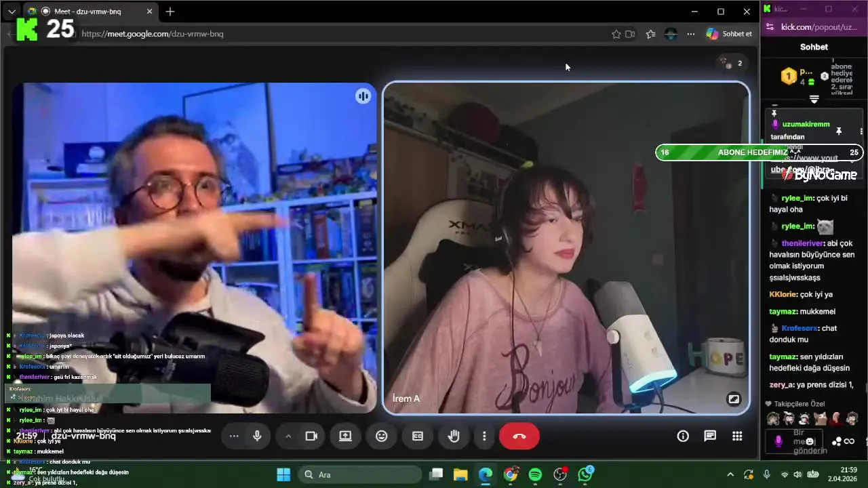Viewport: 868px width, 488px height.
Task: Leave the call with red hang-up button
Action: pyautogui.click(x=519, y=436)
